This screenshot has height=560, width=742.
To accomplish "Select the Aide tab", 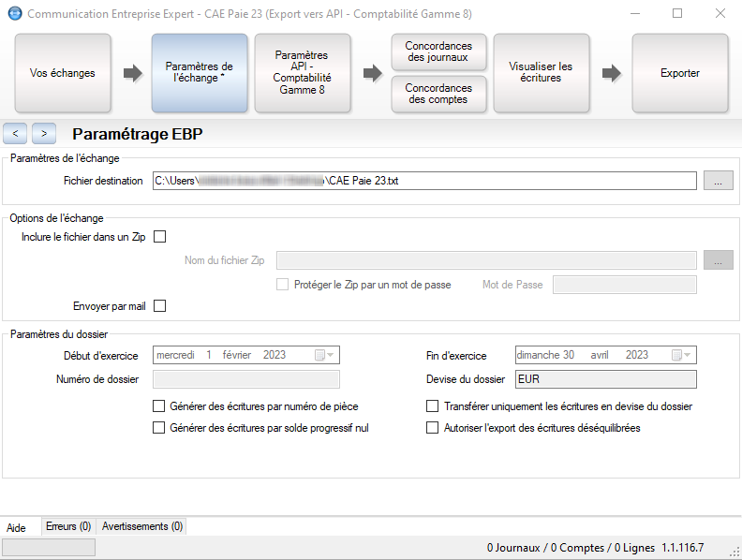I will [x=16, y=528].
